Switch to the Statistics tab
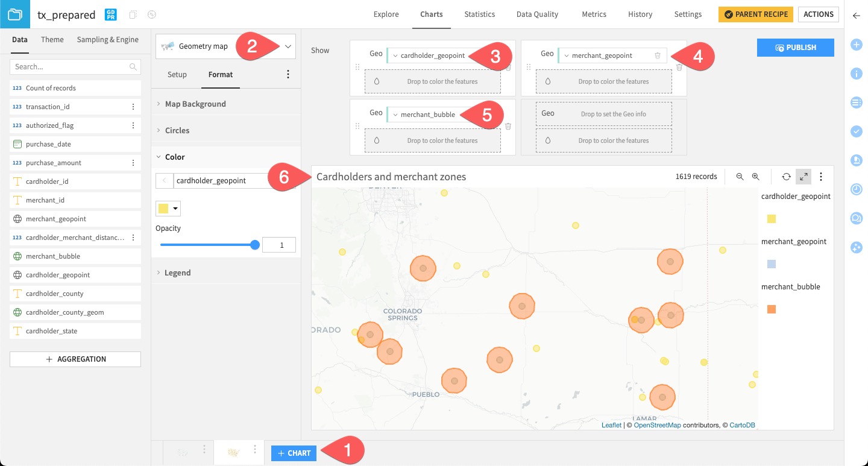868x466 pixels. [479, 14]
